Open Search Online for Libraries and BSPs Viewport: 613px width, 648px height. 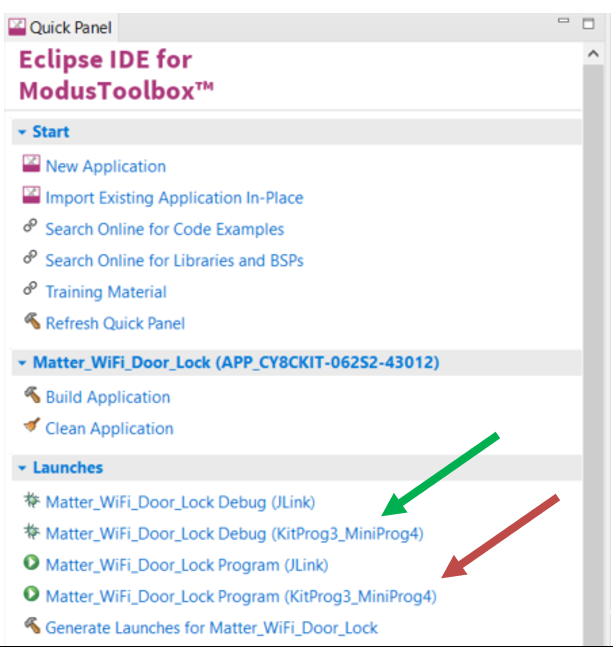(x=174, y=261)
